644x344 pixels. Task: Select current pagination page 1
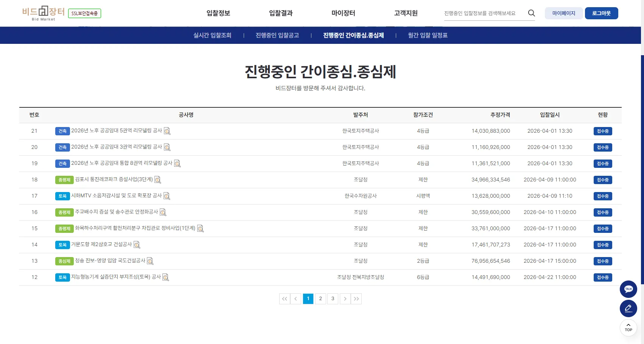[x=308, y=299]
